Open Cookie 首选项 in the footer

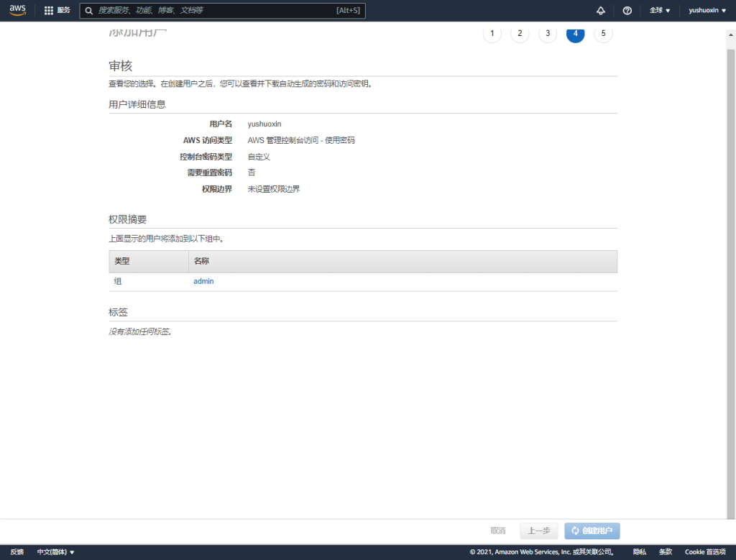704,552
